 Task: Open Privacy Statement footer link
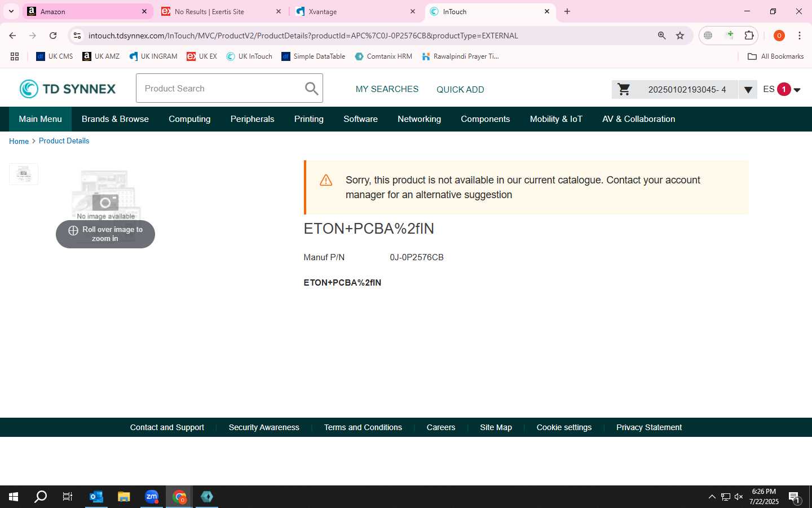649,427
